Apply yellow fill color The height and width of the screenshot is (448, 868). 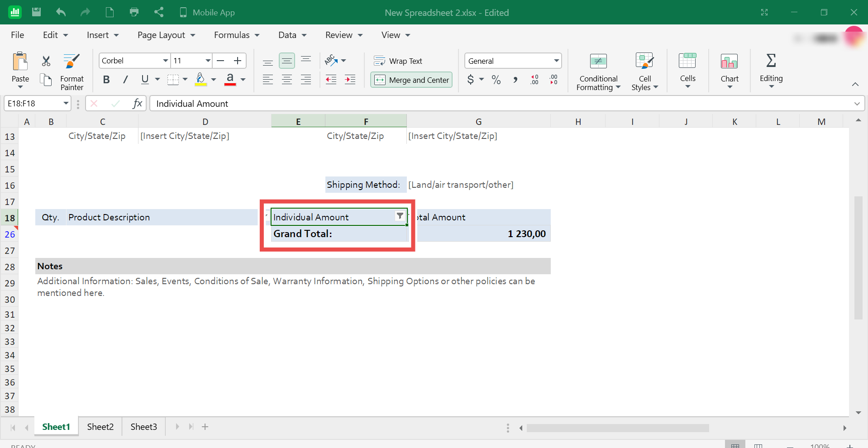(201, 80)
